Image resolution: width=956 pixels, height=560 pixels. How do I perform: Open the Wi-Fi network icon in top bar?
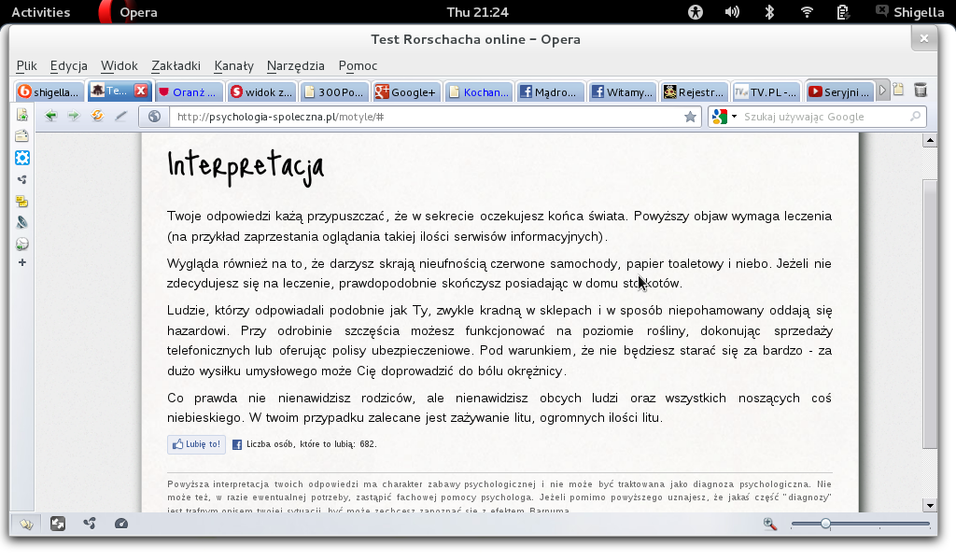click(x=807, y=12)
